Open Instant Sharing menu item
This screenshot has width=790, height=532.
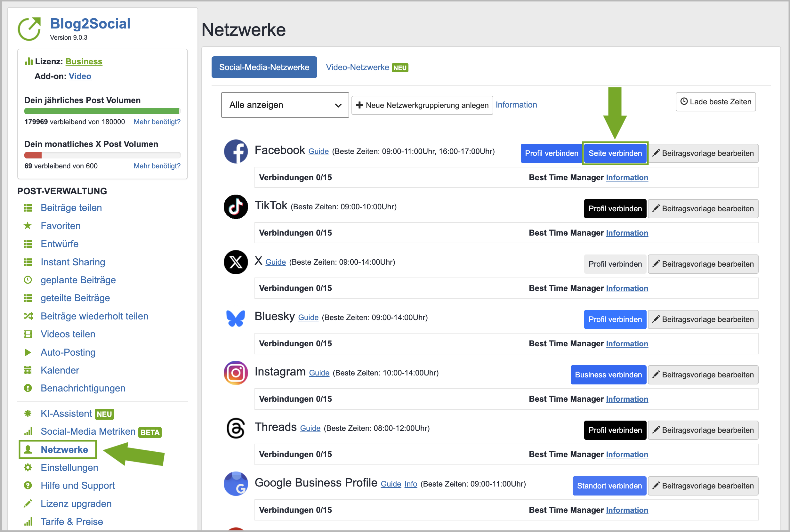point(73,262)
